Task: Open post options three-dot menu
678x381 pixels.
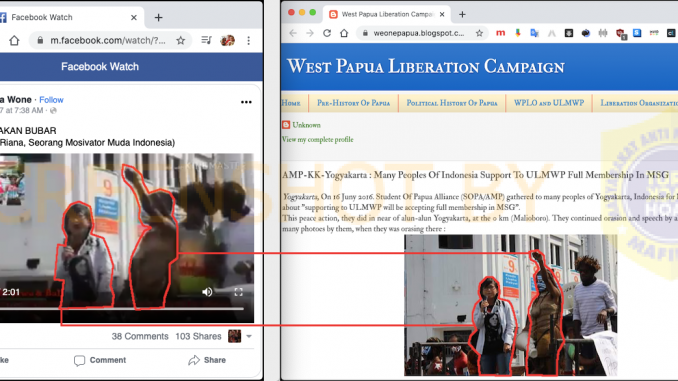Action: [x=246, y=102]
